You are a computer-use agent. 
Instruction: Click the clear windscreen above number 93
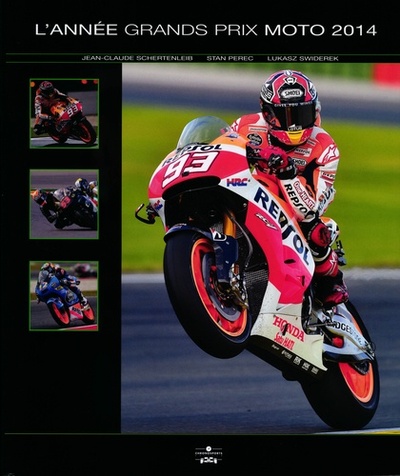[x=202, y=131]
